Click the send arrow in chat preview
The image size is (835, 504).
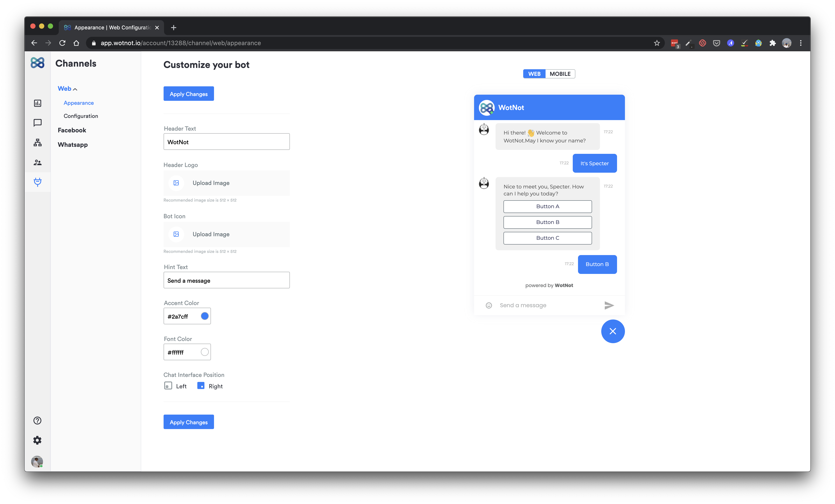(x=609, y=305)
